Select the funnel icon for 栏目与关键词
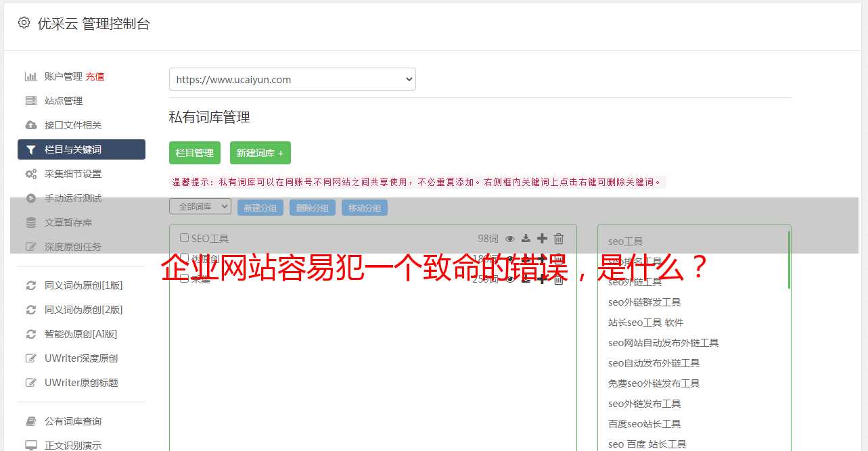Viewport: 868px width, 451px height. pos(31,149)
